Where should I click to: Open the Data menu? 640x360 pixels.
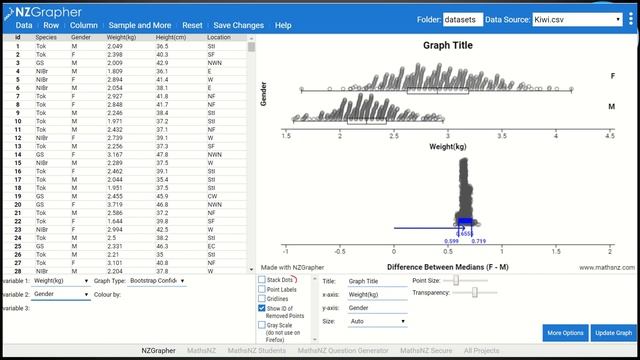pyautogui.click(x=24, y=25)
